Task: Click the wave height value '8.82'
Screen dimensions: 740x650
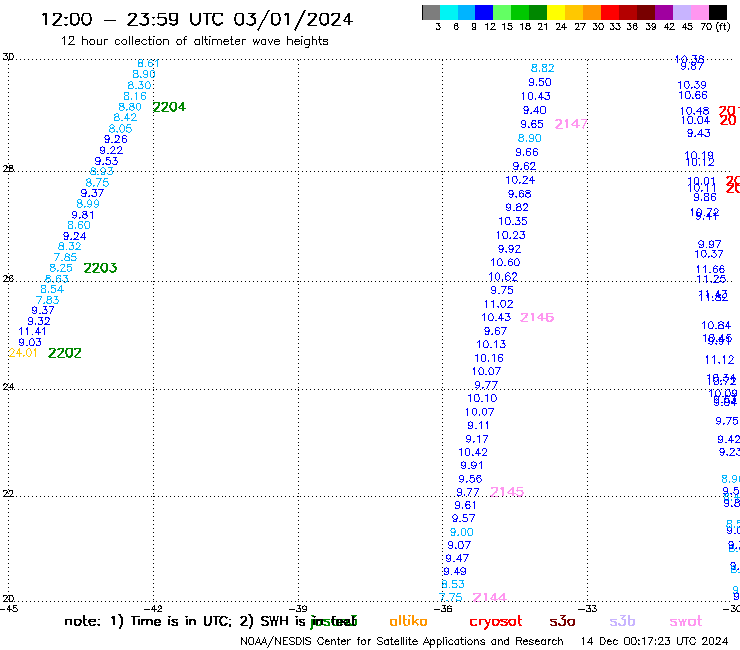Action: (x=542, y=68)
